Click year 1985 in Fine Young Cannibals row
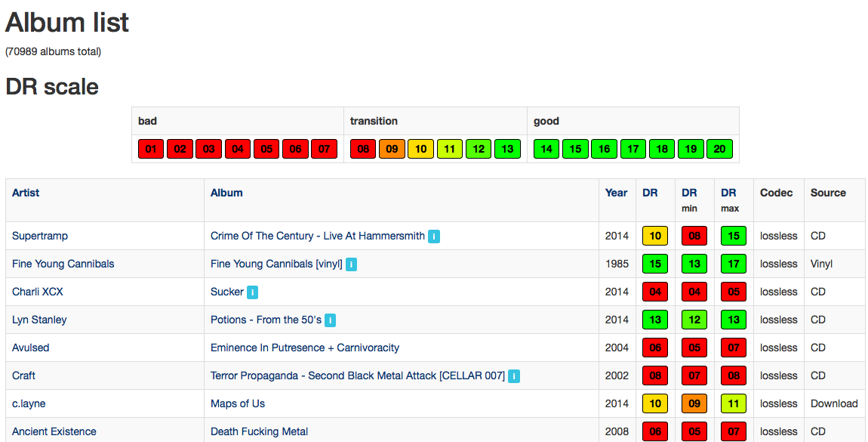 617,264
